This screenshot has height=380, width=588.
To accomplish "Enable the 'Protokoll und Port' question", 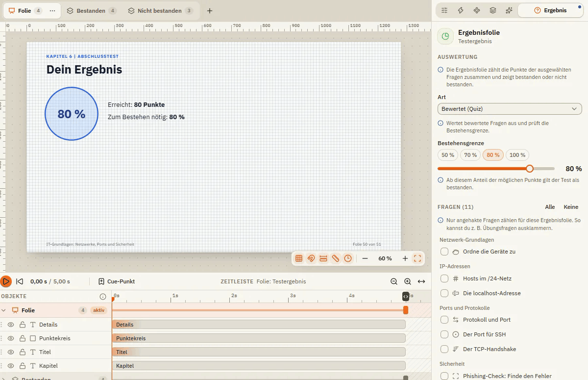I will tap(444, 320).
